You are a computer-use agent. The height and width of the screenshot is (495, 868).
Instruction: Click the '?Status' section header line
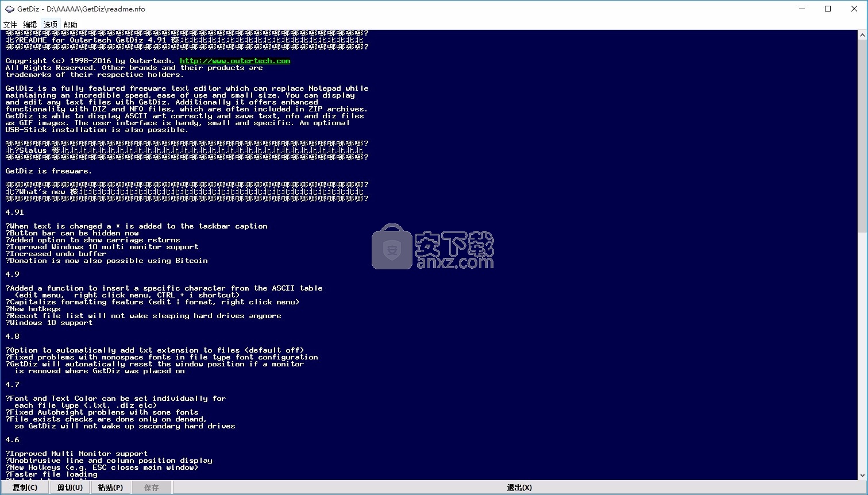click(184, 150)
